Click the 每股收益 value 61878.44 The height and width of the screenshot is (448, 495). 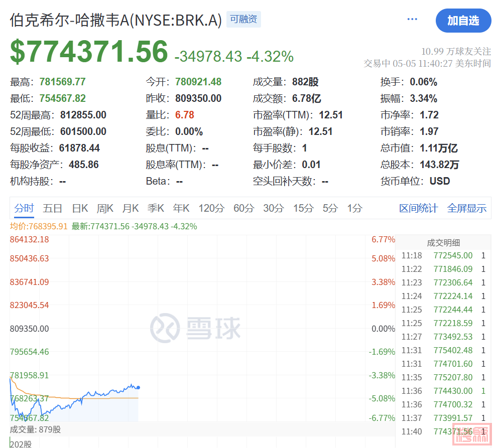(x=79, y=148)
